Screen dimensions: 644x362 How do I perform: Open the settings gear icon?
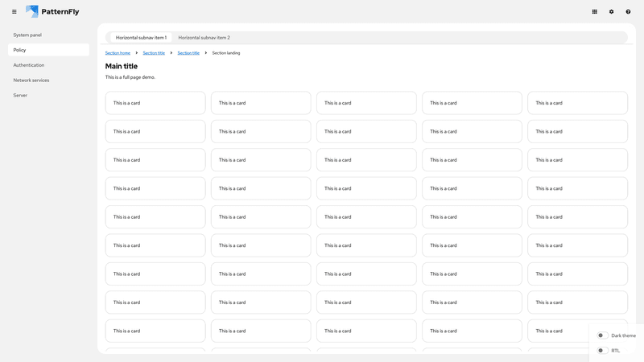coord(611,12)
